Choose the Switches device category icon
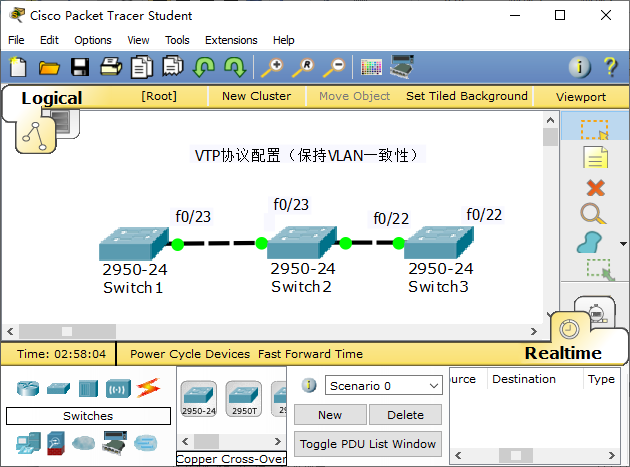Image resolution: width=630 pixels, height=467 pixels. [58, 389]
